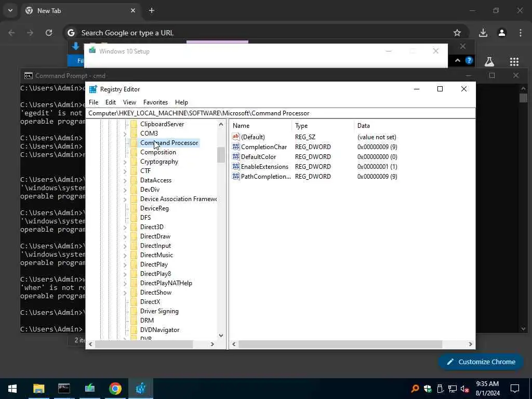Select the Composition key
The width and height of the screenshot is (532, 399).
[158, 152]
